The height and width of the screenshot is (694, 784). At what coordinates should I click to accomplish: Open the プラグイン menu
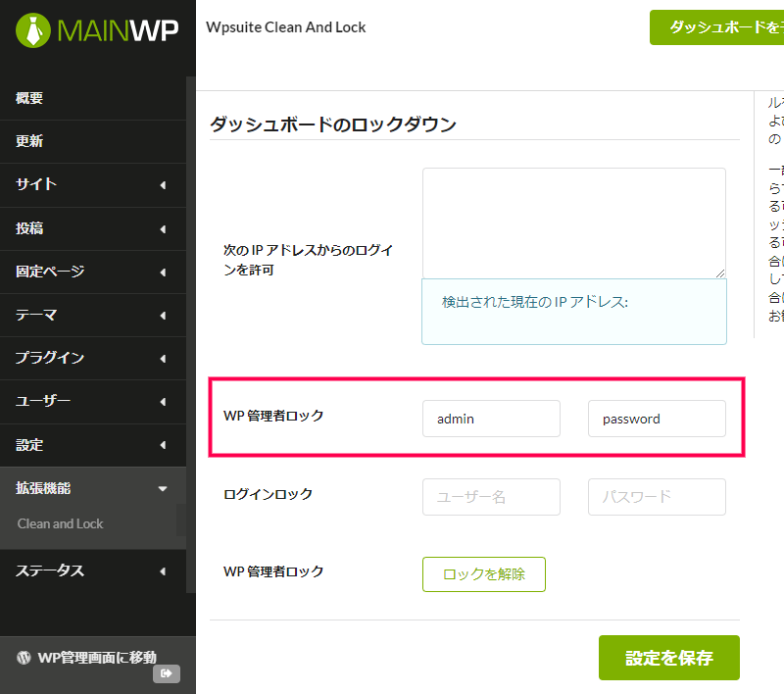tap(93, 358)
